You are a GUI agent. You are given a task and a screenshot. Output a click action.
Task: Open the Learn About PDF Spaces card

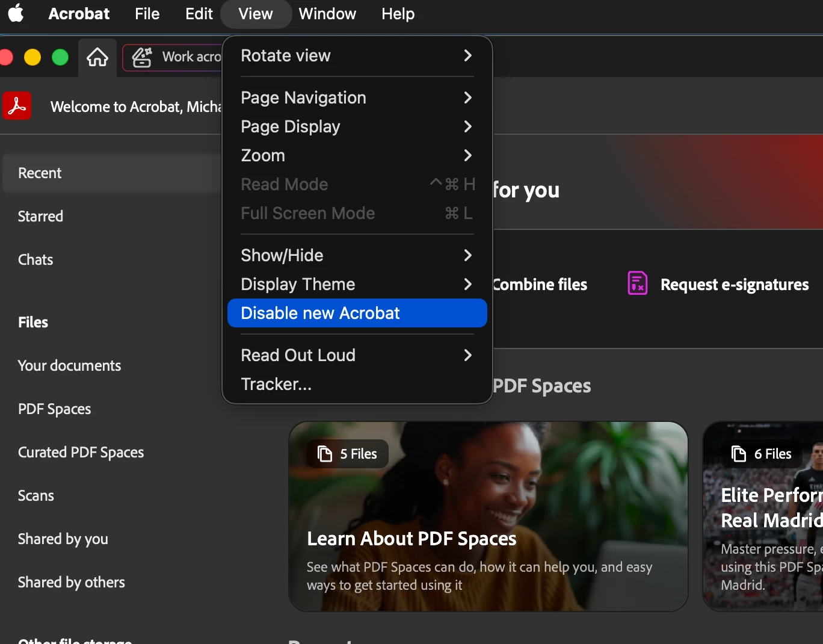point(488,516)
